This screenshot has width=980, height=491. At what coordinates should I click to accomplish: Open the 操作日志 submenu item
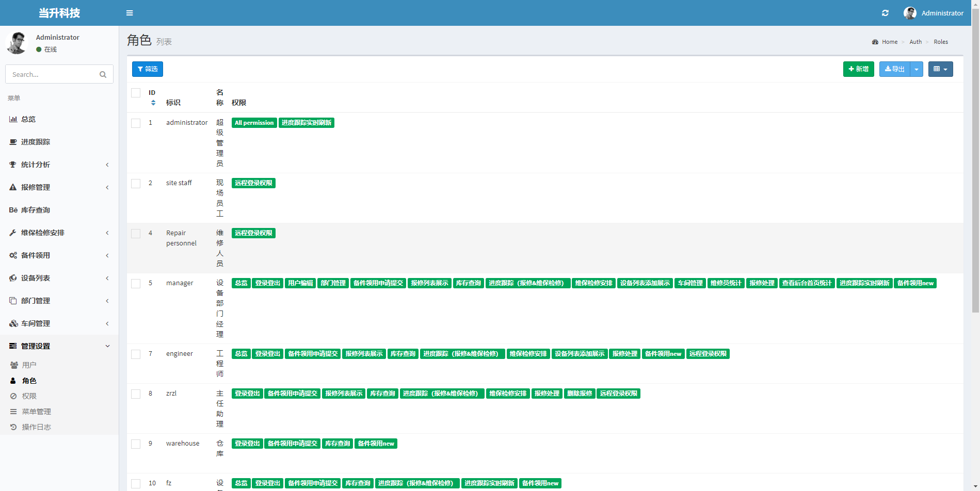point(36,427)
